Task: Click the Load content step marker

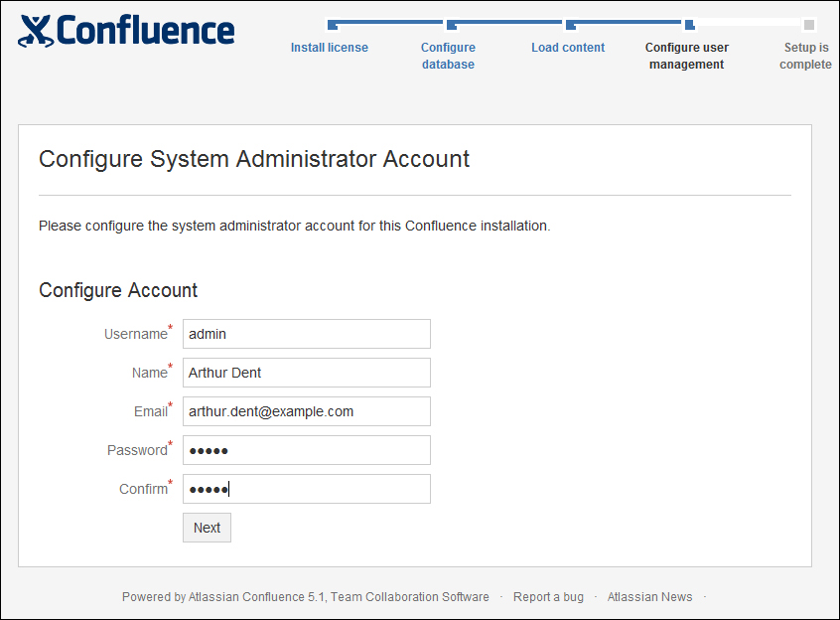Action: pos(571,25)
